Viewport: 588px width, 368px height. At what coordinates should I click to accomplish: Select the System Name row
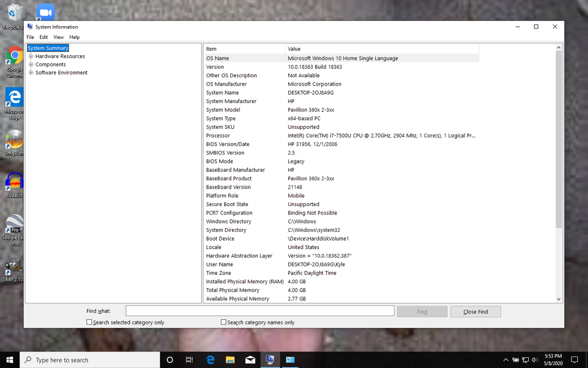(x=342, y=92)
